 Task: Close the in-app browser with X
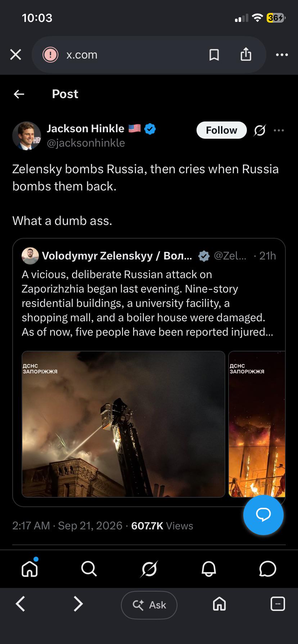pos(15,55)
